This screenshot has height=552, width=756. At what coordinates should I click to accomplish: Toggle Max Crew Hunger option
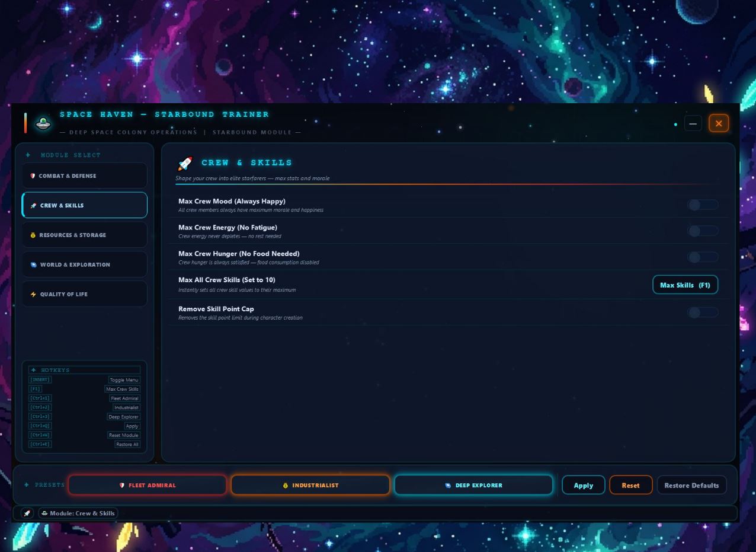tap(703, 257)
